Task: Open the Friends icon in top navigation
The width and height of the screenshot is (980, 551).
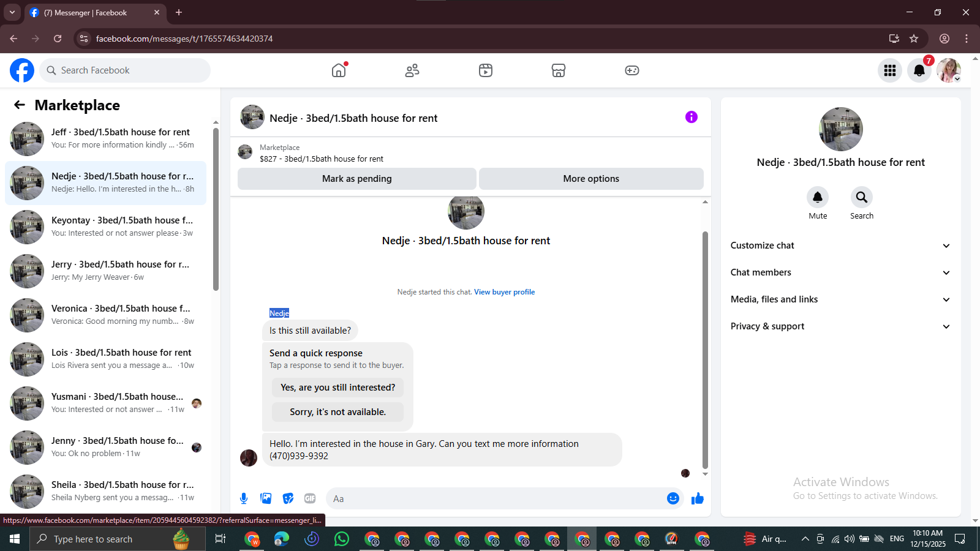Action: coord(412,70)
